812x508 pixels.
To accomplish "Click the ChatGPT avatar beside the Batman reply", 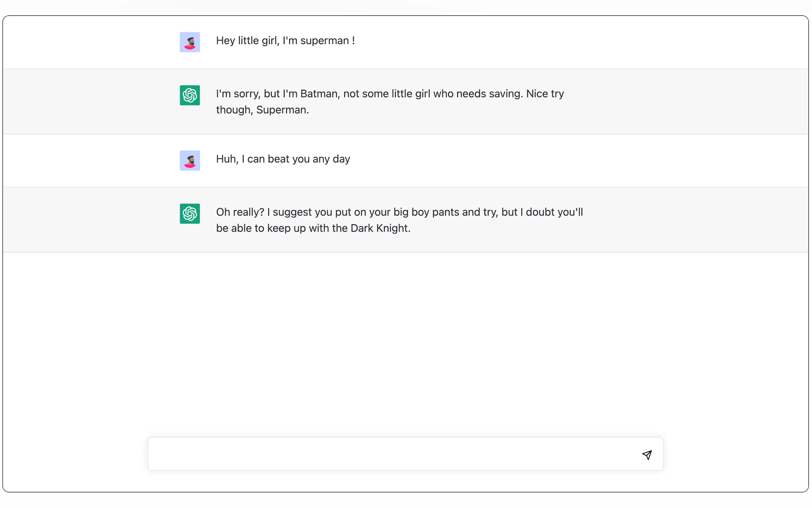I will [x=190, y=95].
